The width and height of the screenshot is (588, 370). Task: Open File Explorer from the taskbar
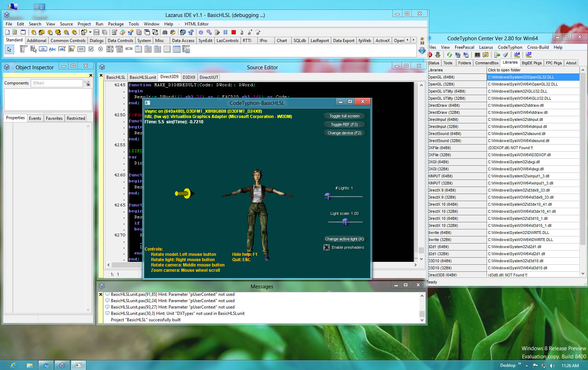tap(30, 365)
